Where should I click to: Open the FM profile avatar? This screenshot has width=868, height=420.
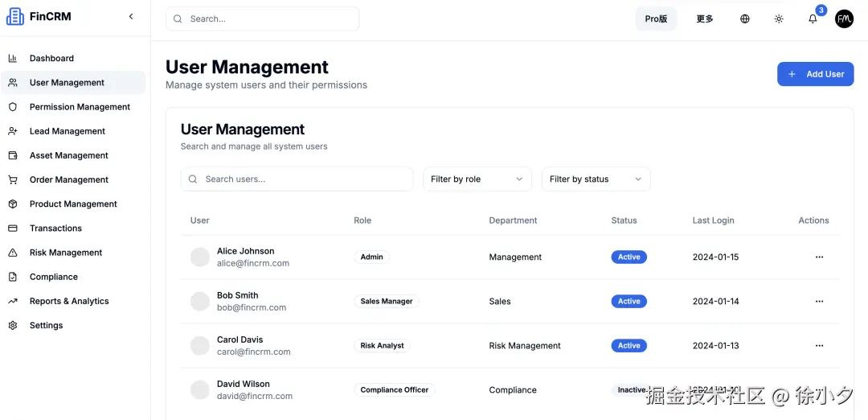click(x=844, y=19)
